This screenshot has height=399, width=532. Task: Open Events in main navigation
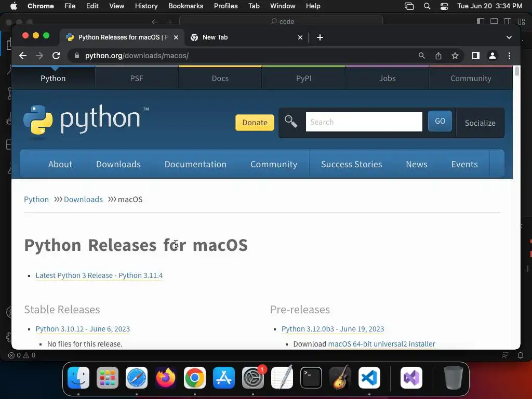click(464, 164)
